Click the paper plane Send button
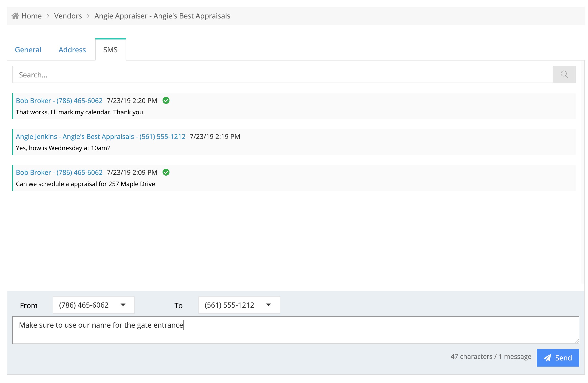 pos(557,358)
